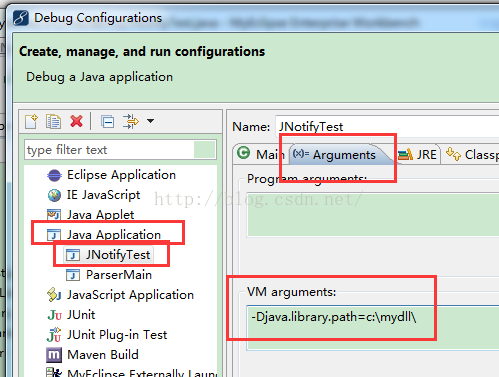Open the JRE tab
Image resolution: width=499 pixels, height=377 pixels.
pyautogui.click(x=417, y=154)
